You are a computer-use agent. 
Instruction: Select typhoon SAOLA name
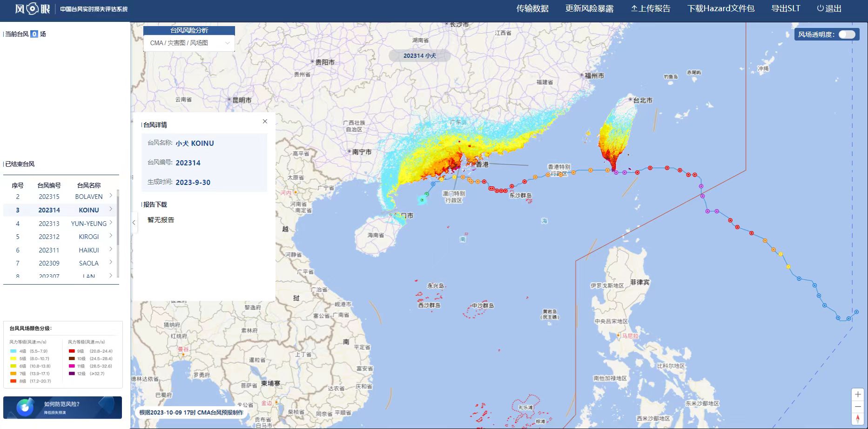click(89, 263)
